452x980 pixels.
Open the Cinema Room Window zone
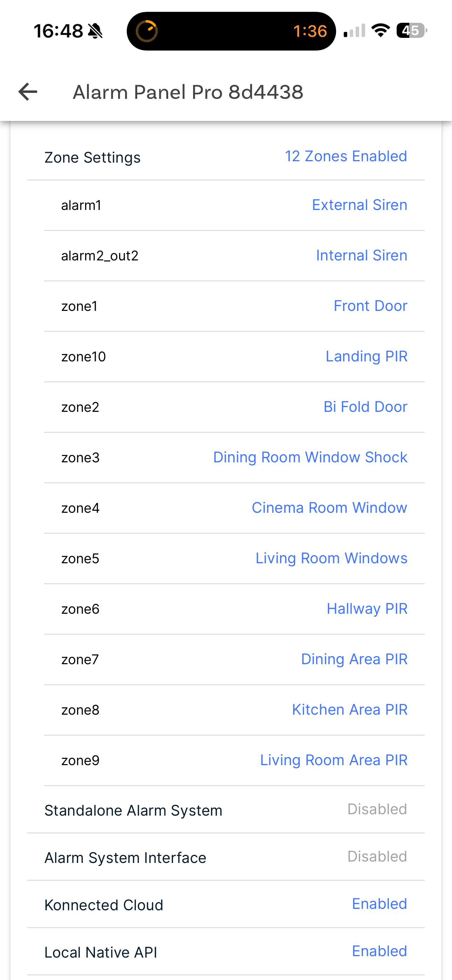pos(329,508)
